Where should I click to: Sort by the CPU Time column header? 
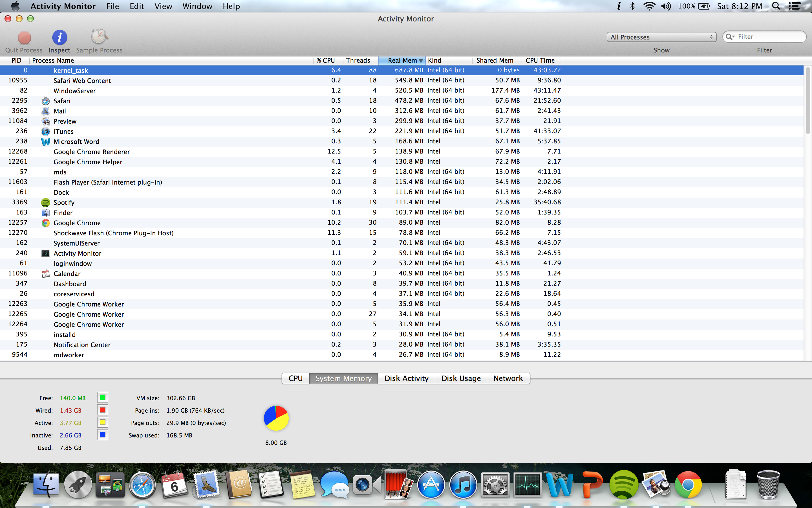[x=542, y=60]
